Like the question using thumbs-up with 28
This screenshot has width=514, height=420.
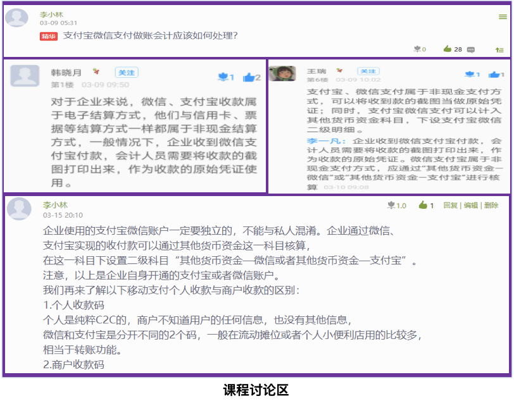tap(448, 49)
